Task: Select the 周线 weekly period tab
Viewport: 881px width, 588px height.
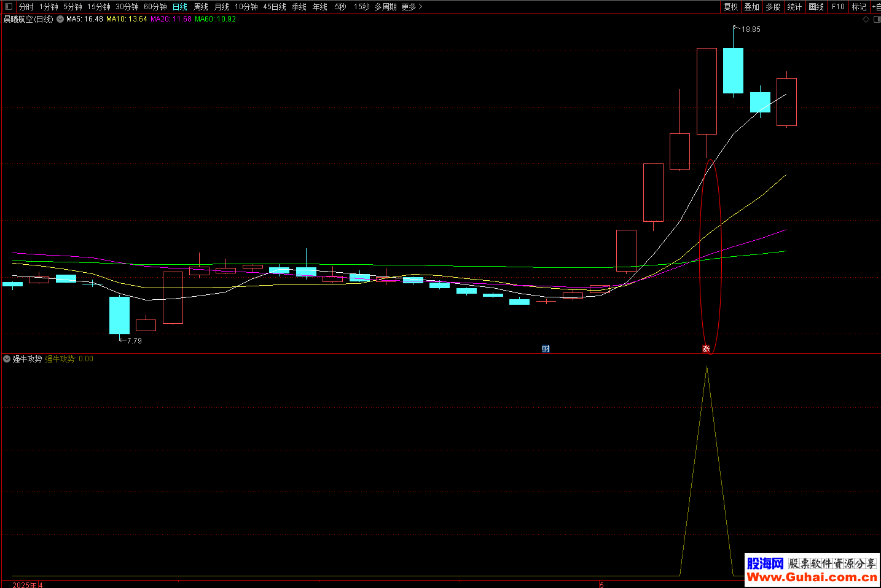Action: point(201,7)
